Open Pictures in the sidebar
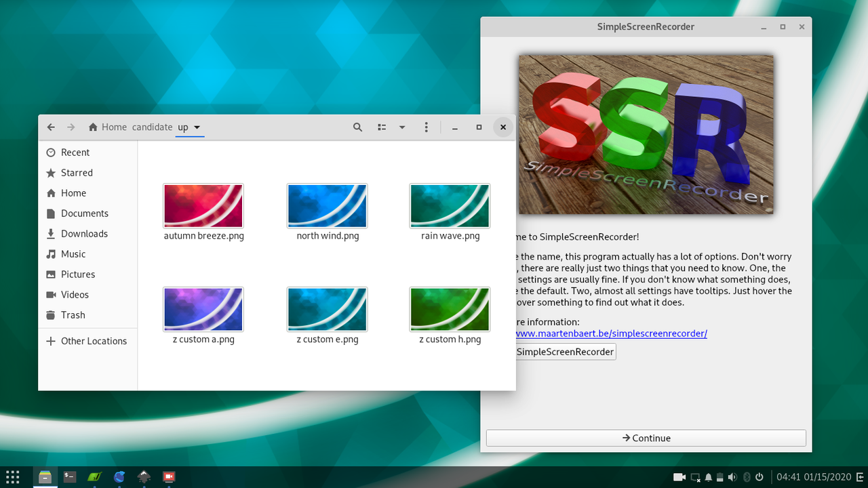Image resolution: width=868 pixels, height=488 pixels. (x=87, y=274)
